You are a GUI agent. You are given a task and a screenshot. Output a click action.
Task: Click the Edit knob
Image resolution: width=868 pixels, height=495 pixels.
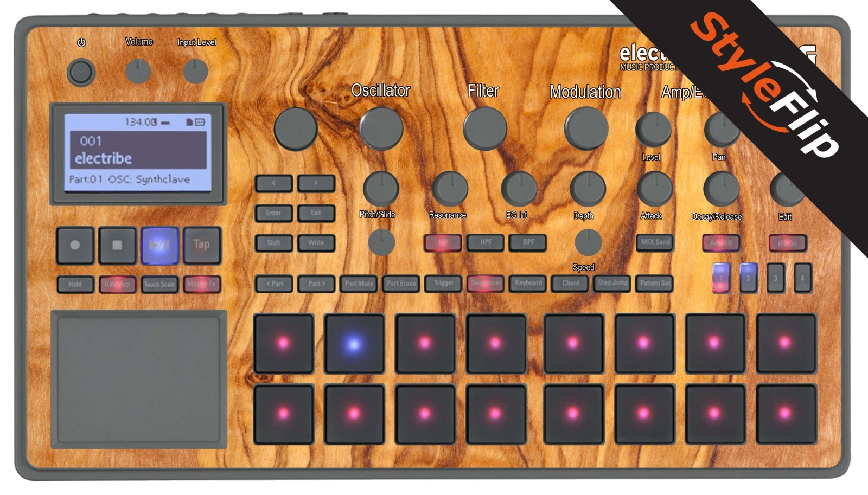point(788,189)
